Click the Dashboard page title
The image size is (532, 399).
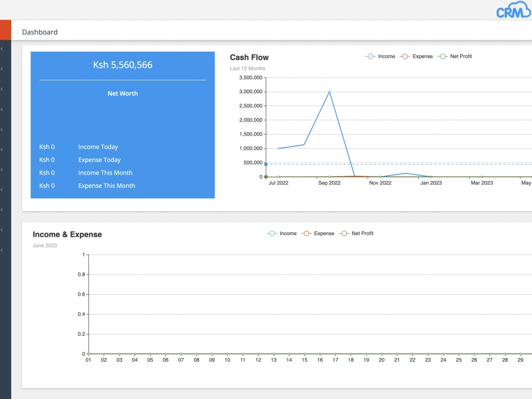click(x=40, y=32)
